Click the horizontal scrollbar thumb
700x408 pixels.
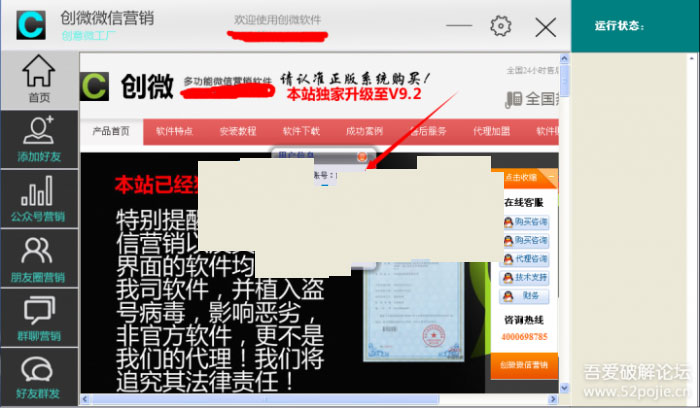pos(266,399)
